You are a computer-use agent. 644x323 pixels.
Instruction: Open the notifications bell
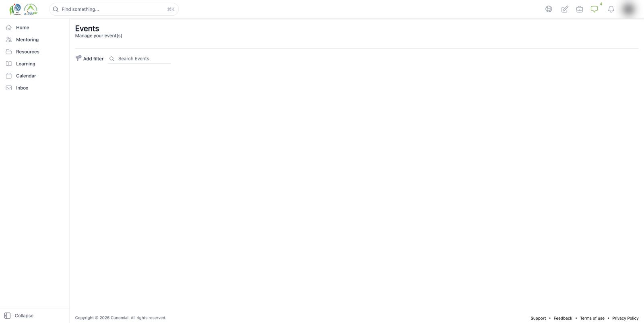pyautogui.click(x=611, y=9)
